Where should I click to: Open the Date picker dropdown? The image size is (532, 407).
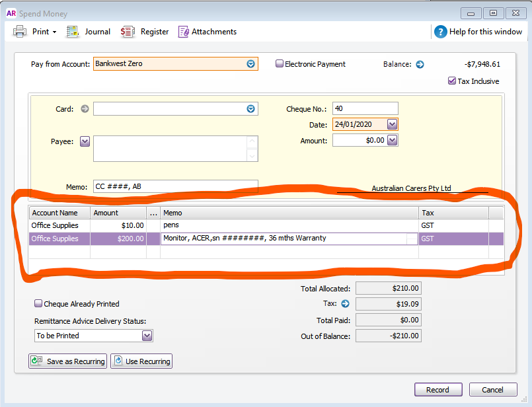point(392,124)
